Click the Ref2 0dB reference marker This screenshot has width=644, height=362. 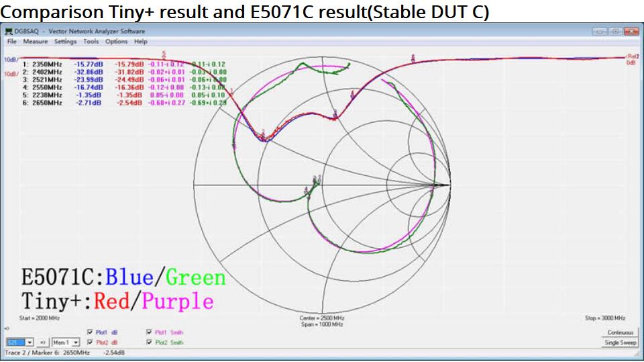[x=632, y=59]
